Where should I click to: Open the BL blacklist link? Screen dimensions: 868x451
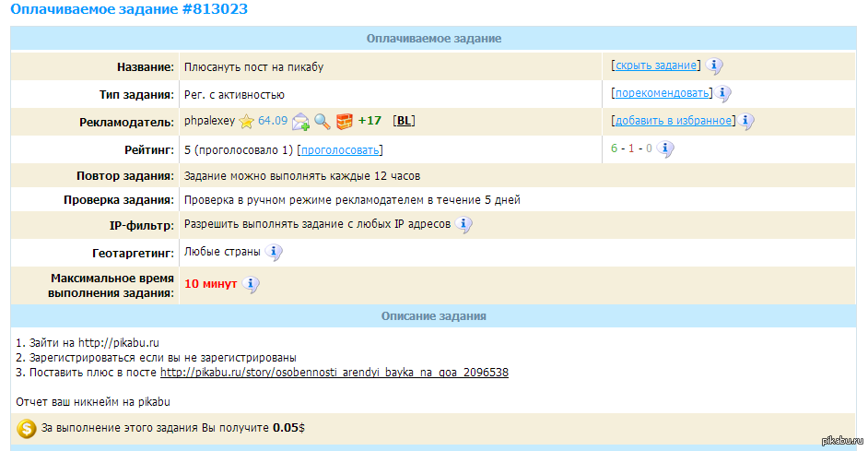(403, 121)
